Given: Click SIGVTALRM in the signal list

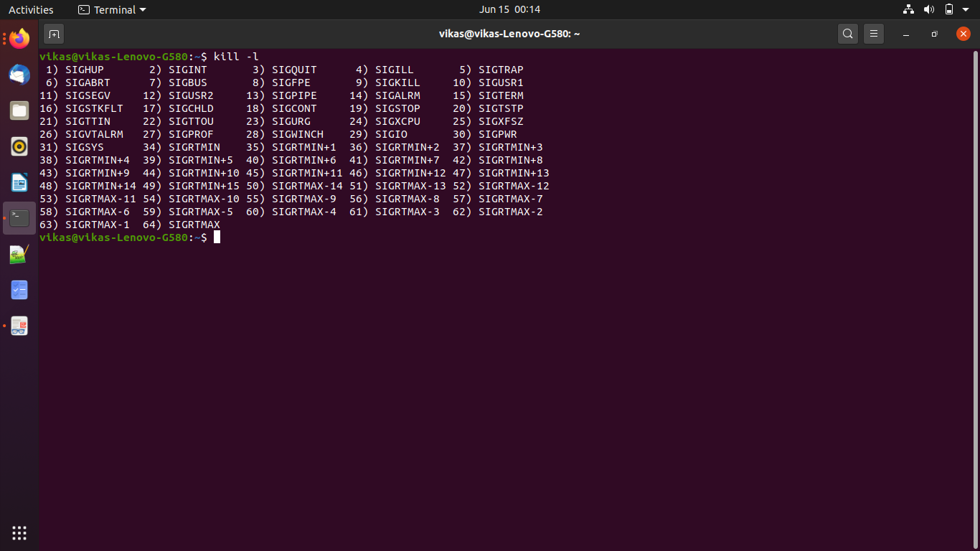Looking at the screenshot, I should (94, 134).
